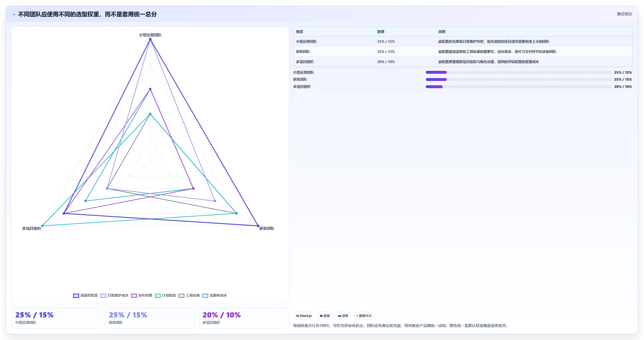Click the 研发团队 progress bar
Image resolution: width=644 pixels, height=340 pixels.
pos(518,80)
